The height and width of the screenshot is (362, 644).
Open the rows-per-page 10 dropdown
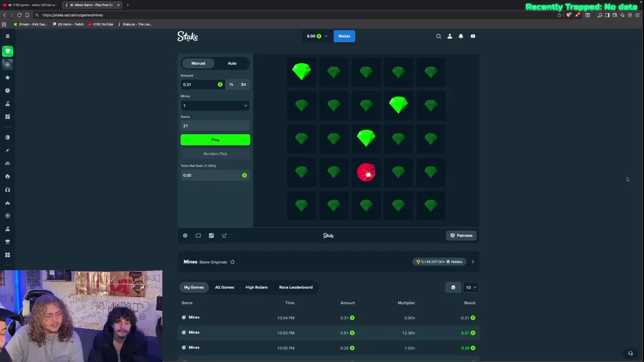click(x=471, y=288)
